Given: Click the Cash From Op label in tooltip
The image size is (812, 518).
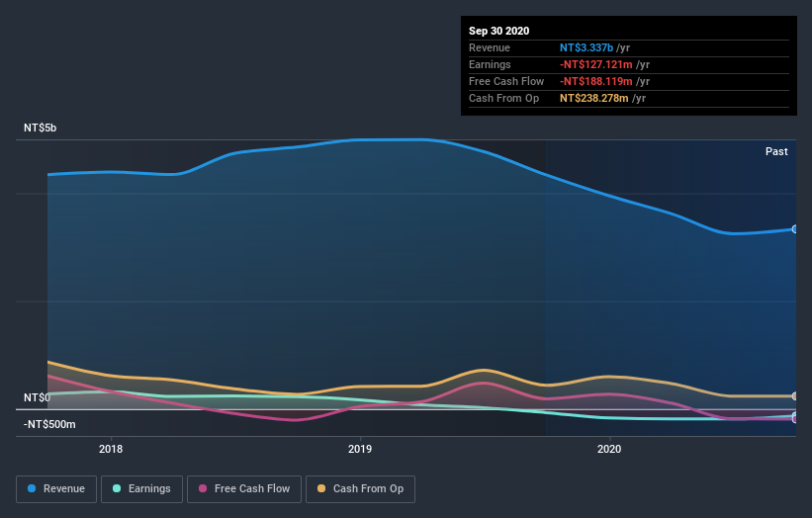Looking at the screenshot, I should [503, 98].
